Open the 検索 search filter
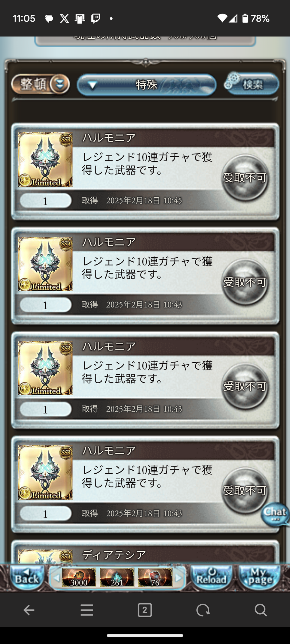Image resolution: width=290 pixels, height=644 pixels. tap(252, 84)
